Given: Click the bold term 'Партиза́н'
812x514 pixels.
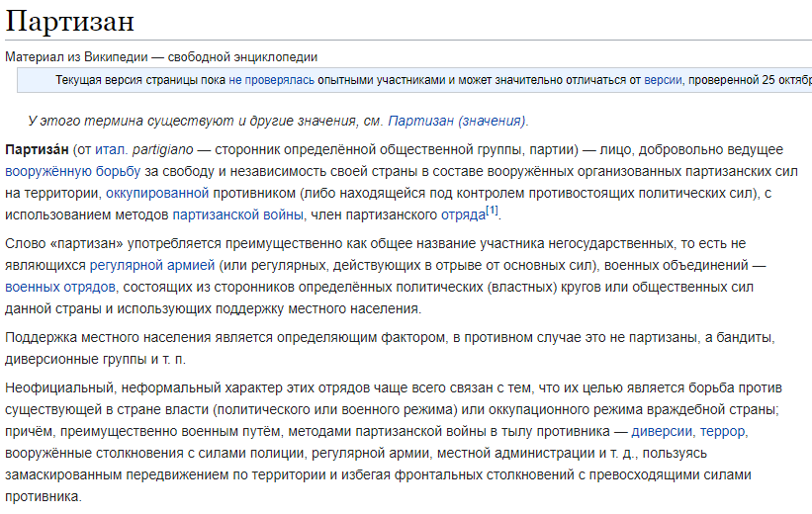Looking at the screenshot, I should coord(37,149).
